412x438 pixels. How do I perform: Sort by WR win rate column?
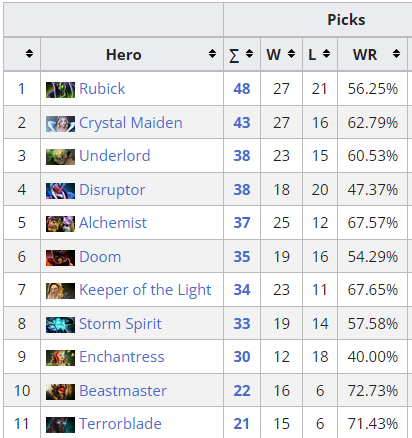(396, 54)
